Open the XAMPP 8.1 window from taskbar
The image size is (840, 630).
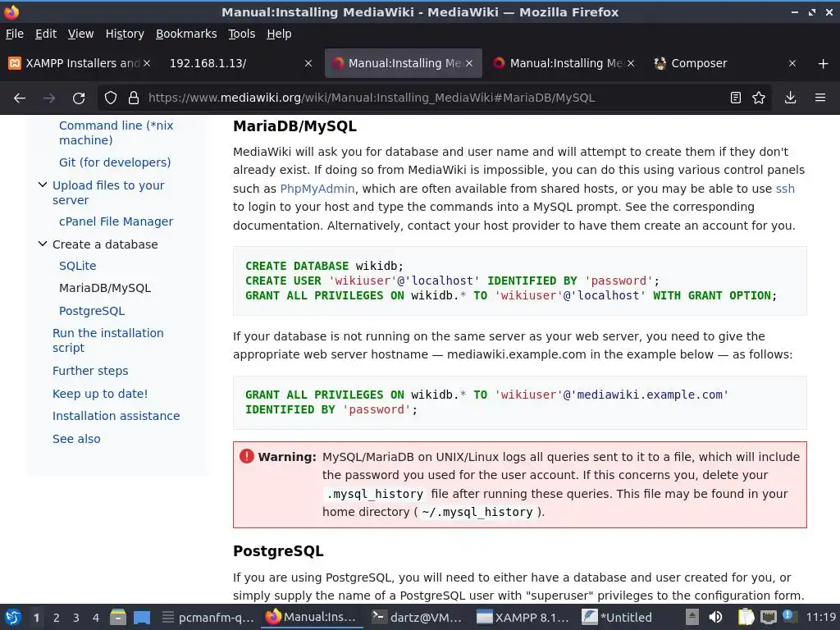523,617
